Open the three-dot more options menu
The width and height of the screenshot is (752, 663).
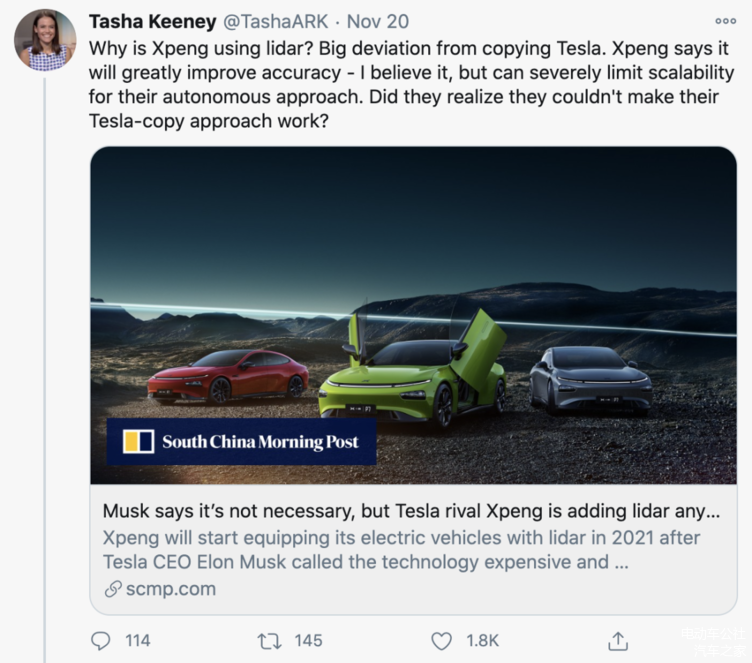pyautogui.click(x=726, y=21)
